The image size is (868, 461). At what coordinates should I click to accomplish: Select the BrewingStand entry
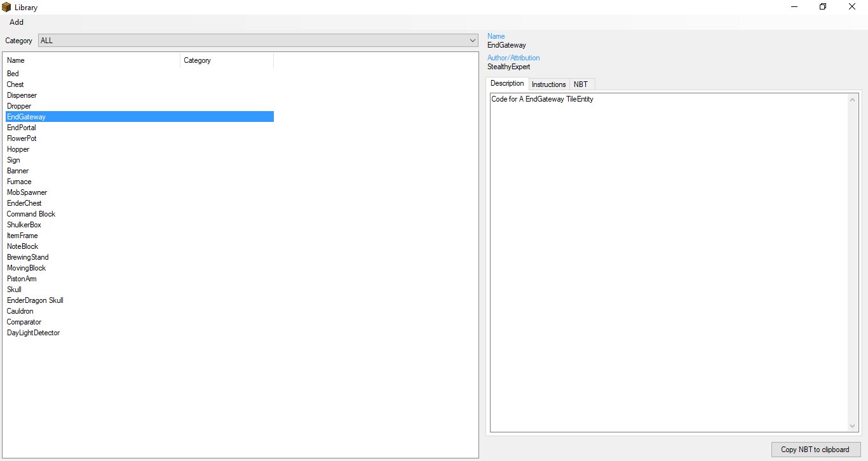(28, 257)
